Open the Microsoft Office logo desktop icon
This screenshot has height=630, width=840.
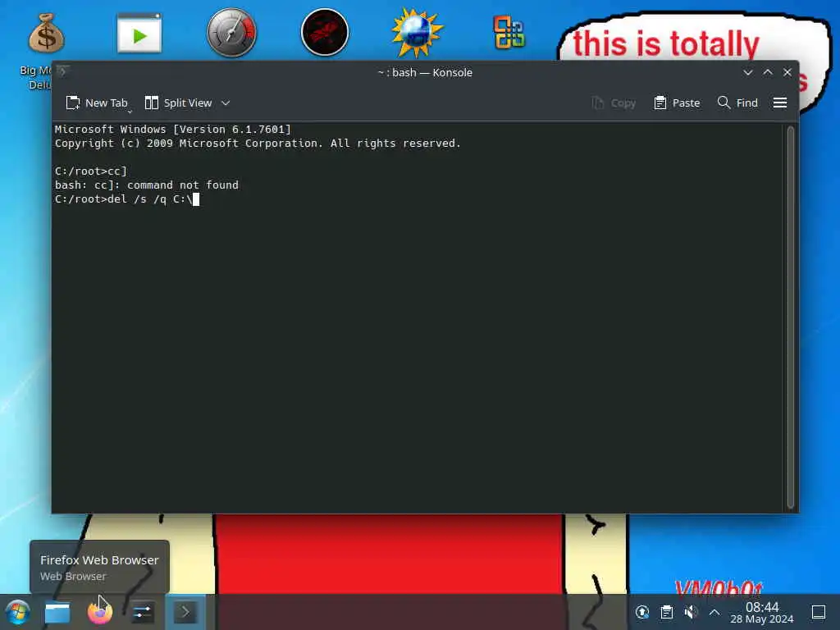(509, 33)
